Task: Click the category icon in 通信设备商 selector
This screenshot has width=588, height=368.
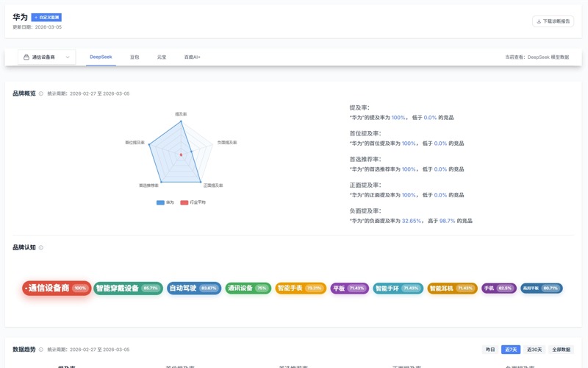Action: click(26, 57)
